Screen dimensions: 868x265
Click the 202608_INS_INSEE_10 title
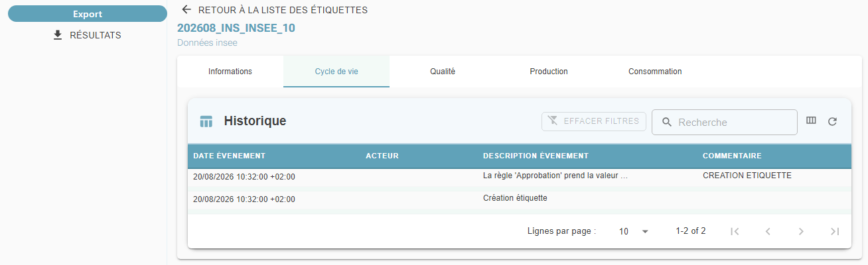236,28
